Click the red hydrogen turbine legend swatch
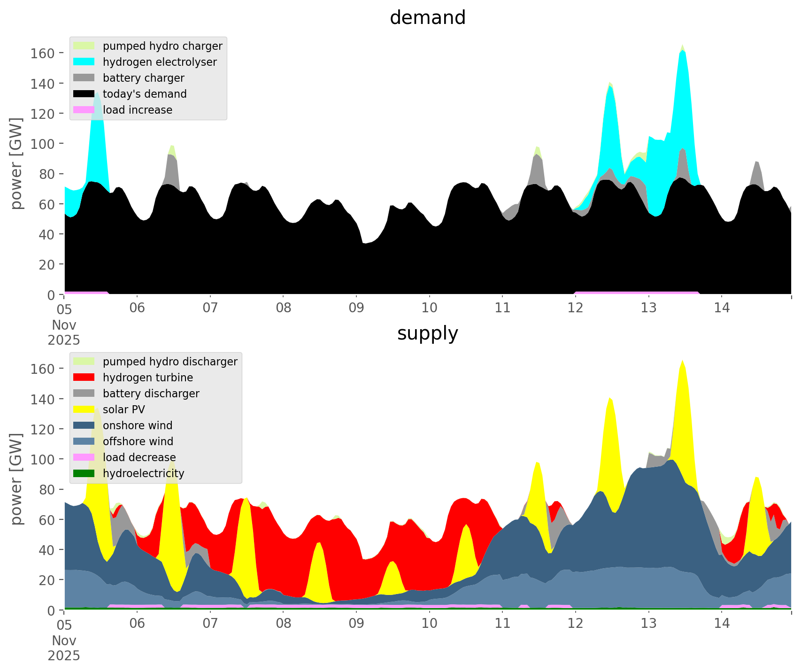The height and width of the screenshot is (672, 801). [84, 378]
